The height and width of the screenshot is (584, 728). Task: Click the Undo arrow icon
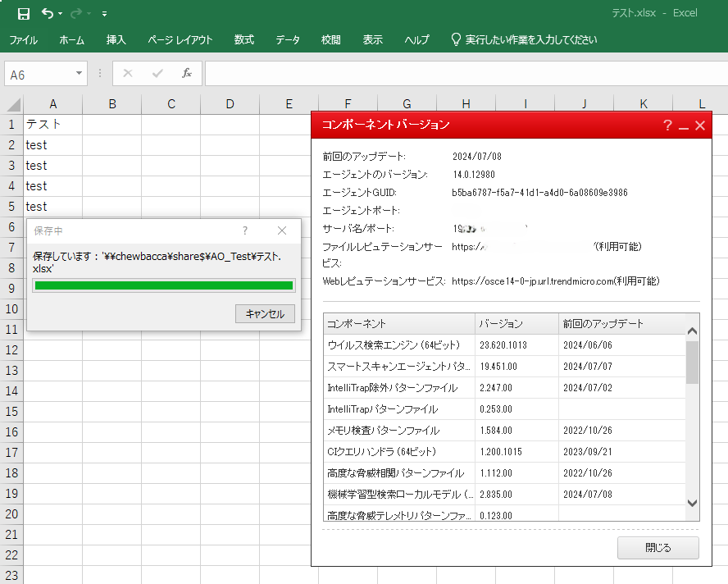[48, 13]
